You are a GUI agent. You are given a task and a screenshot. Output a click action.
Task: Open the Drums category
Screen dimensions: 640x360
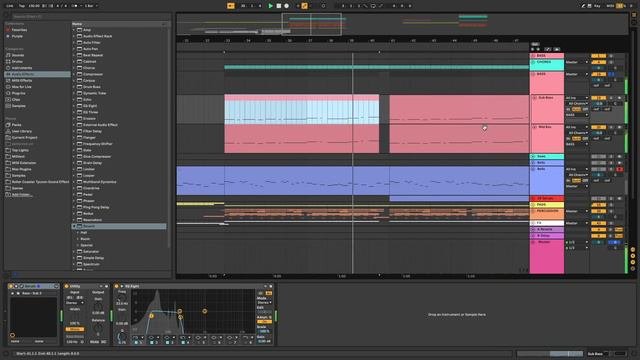(17, 62)
